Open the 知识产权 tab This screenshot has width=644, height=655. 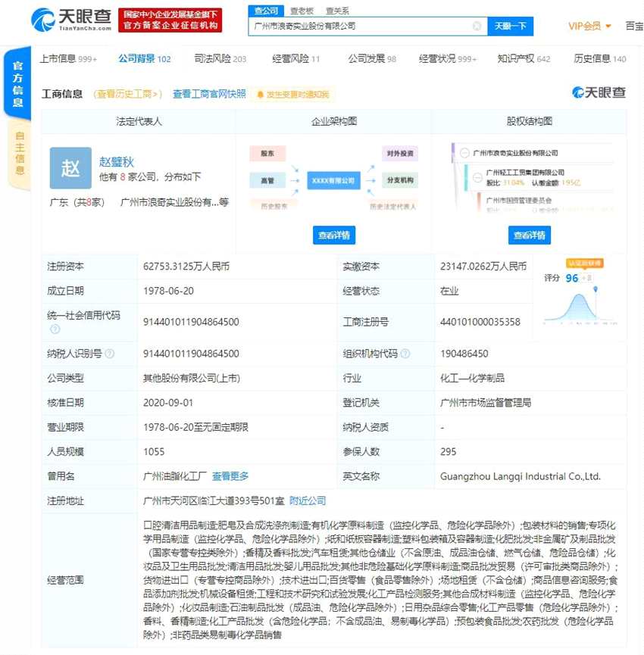(524, 59)
